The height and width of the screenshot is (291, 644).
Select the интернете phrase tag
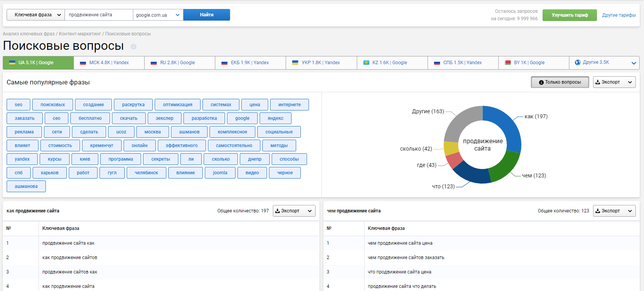coord(290,105)
